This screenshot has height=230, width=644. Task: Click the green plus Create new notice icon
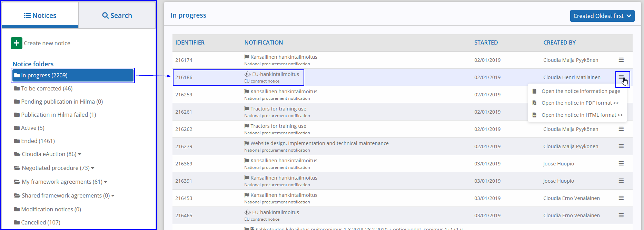pos(17,43)
